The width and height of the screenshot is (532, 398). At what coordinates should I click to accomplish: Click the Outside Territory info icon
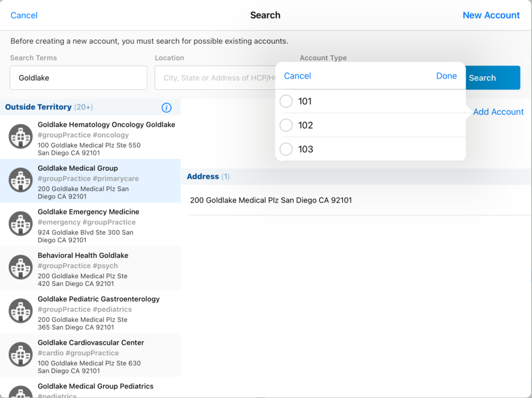coord(167,108)
